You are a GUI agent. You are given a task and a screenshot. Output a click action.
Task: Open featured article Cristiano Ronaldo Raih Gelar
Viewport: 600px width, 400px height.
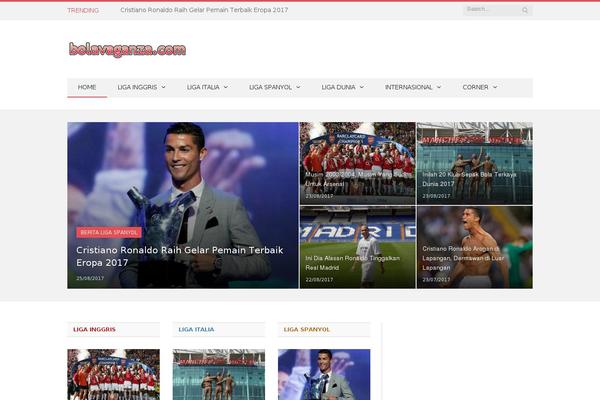(x=179, y=256)
